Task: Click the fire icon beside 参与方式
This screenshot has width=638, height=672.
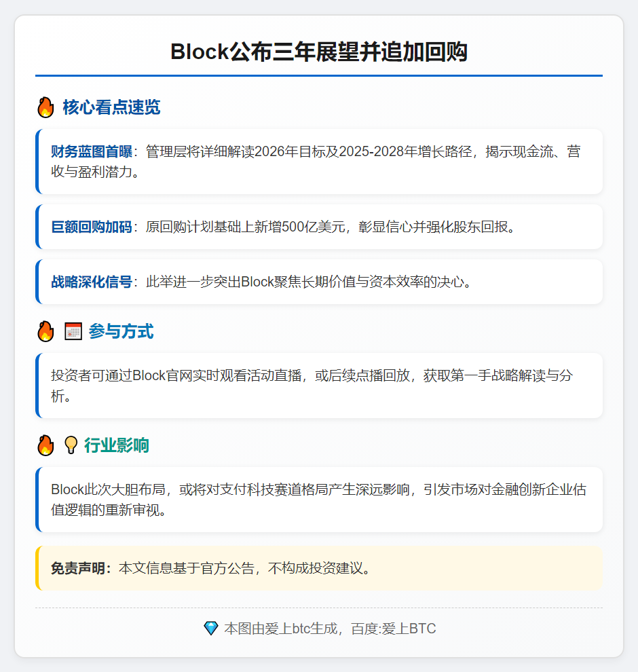Action: tap(45, 331)
